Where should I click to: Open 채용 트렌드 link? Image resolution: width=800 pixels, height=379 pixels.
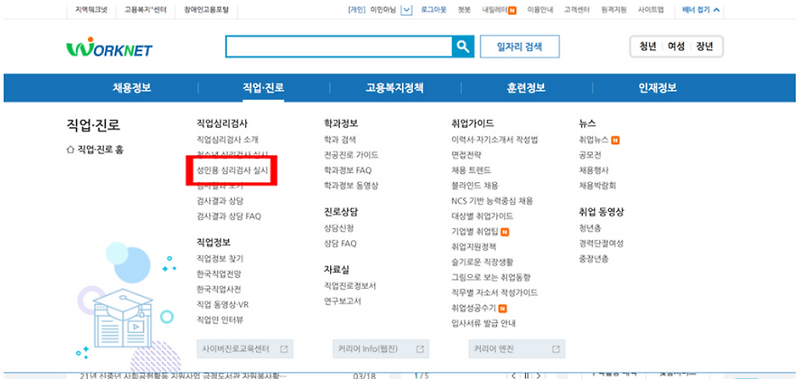(x=471, y=170)
